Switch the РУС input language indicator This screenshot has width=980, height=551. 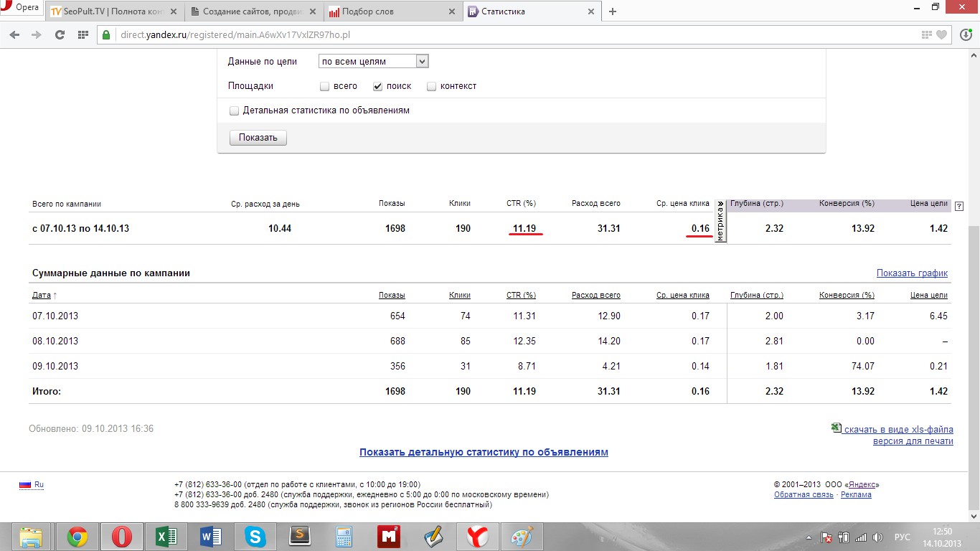coord(902,537)
